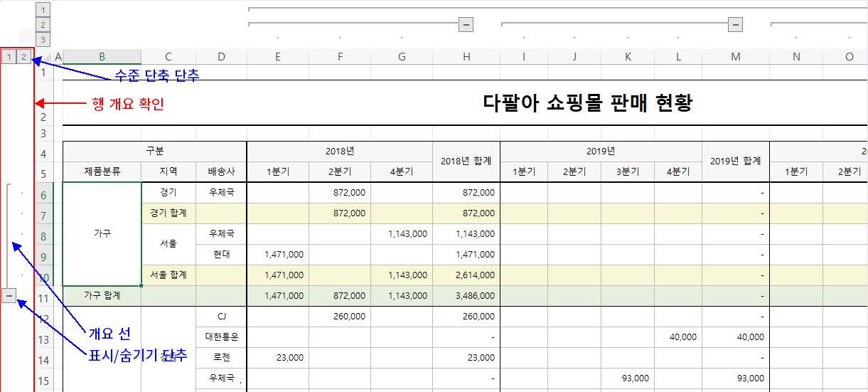Select column D header
The width and height of the screenshot is (868, 392).
[221, 56]
